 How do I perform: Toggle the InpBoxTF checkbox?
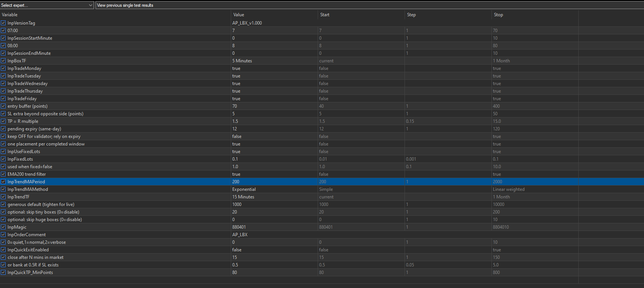tap(3, 61)
